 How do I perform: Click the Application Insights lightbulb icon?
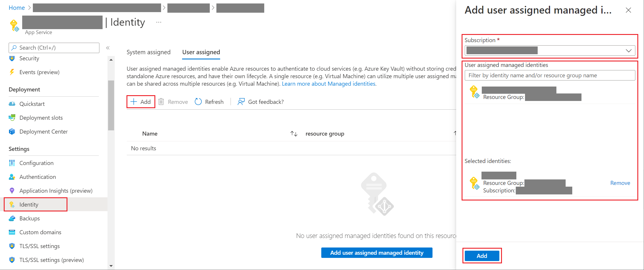[12, 191]
